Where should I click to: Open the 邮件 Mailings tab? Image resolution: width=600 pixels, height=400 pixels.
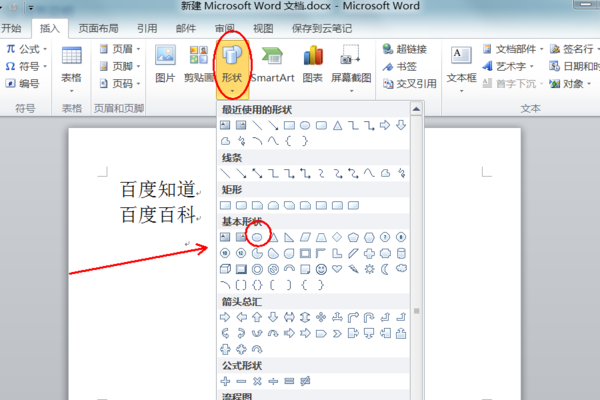pos(186,28)
